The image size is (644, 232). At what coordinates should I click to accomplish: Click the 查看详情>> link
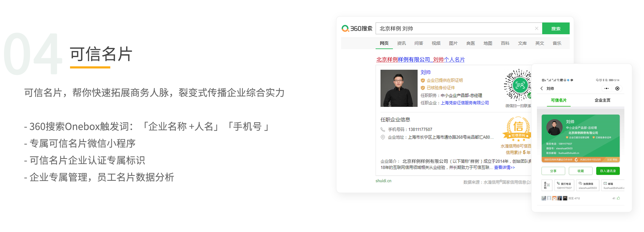504,167
